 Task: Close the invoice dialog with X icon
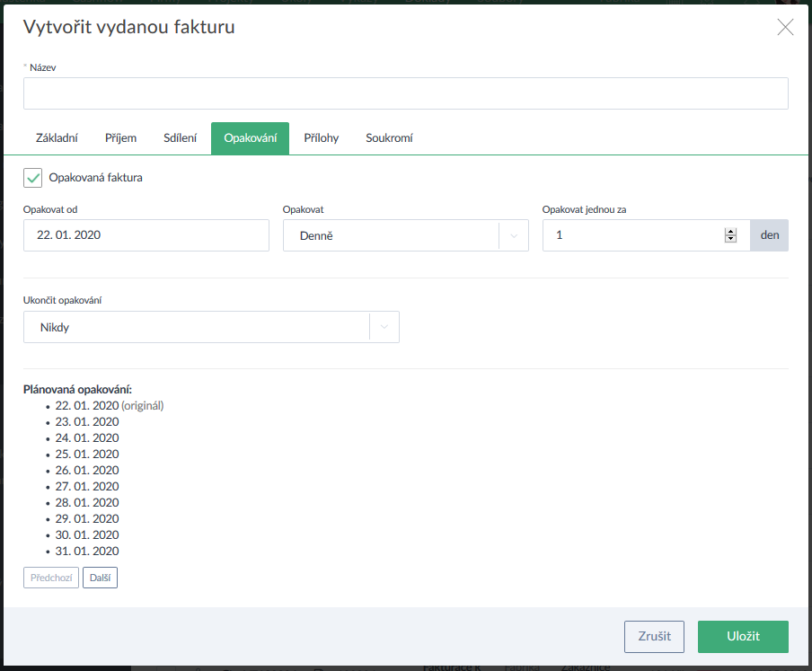pos(785,27)
